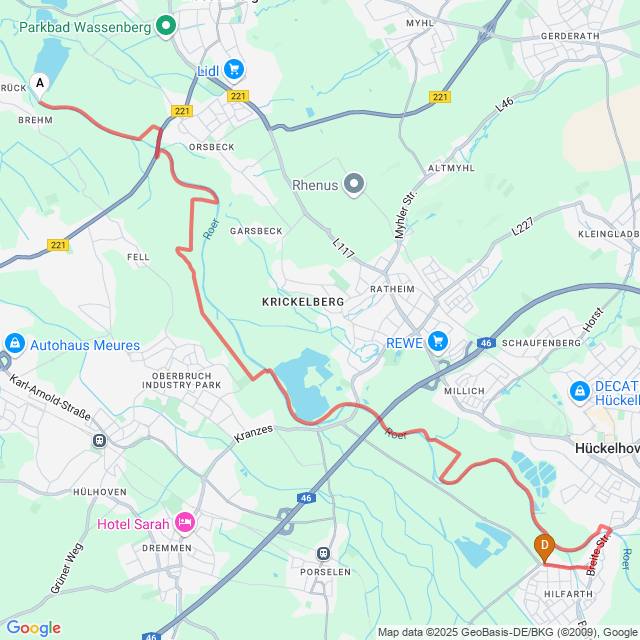Click the Autohaus Meures shop icon
The width and height of the screenshot is (640, 640).
pyautogui.click(x=15, y=344)
